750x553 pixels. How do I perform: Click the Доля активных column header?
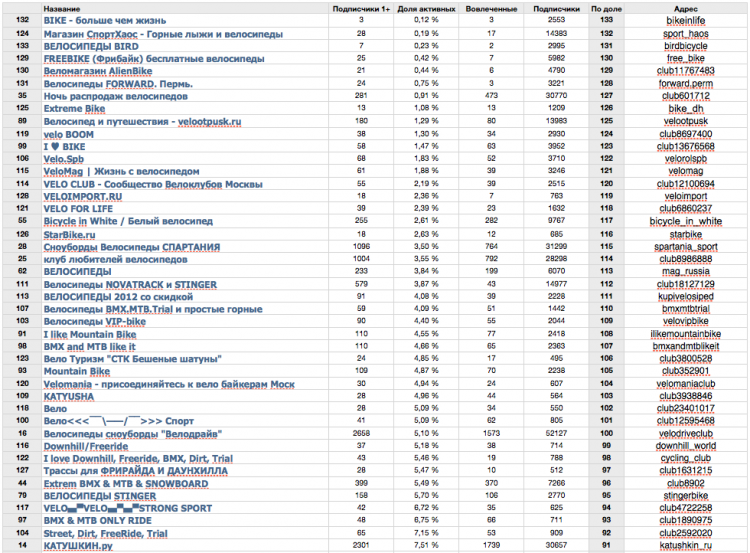point(426,9)
